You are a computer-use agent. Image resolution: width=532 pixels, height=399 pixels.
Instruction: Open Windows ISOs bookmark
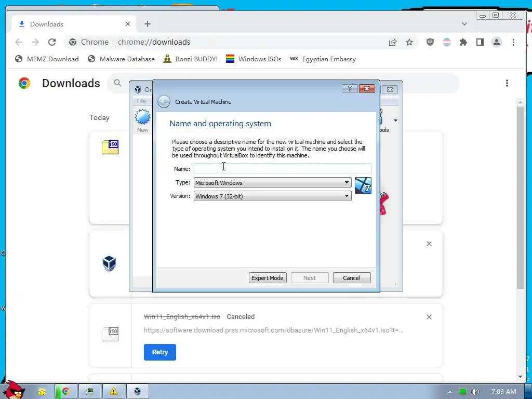254,59
